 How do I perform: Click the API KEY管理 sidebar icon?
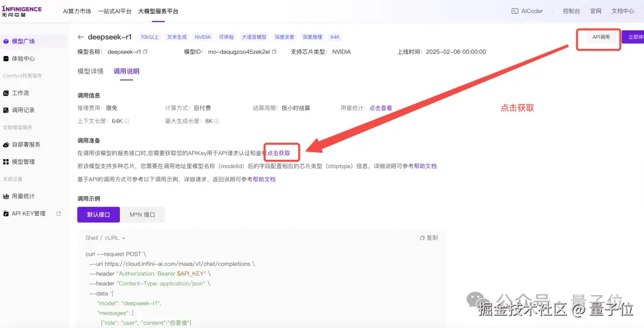(x=6, y=213)
